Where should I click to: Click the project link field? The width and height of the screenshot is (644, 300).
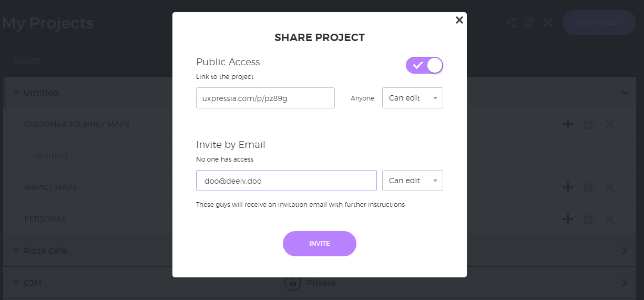point(265,98)
